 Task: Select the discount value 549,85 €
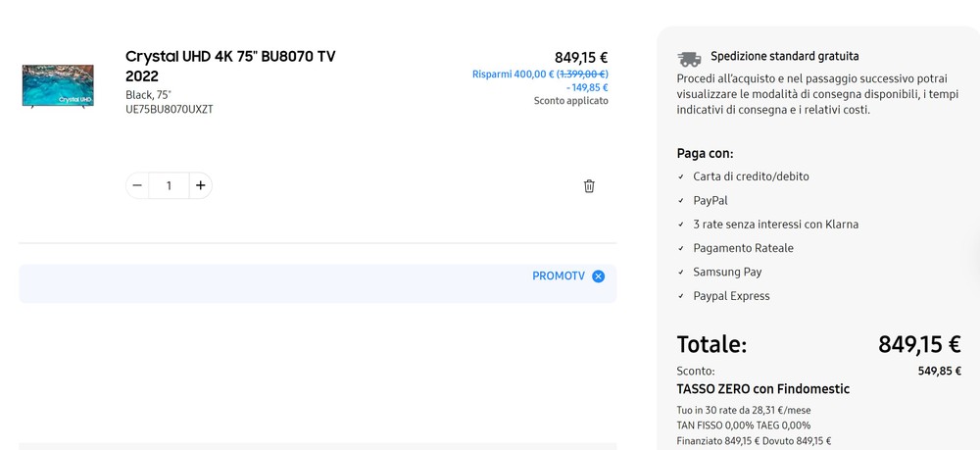point(940,372)
